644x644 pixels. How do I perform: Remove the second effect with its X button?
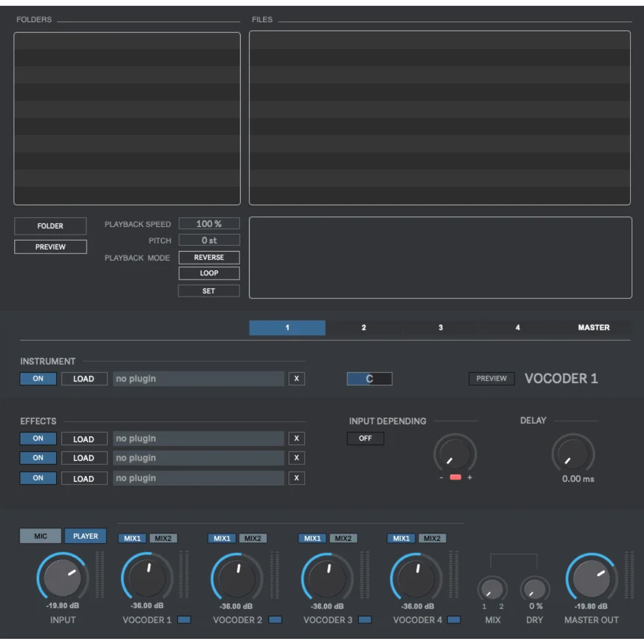[x=296, y=458]
